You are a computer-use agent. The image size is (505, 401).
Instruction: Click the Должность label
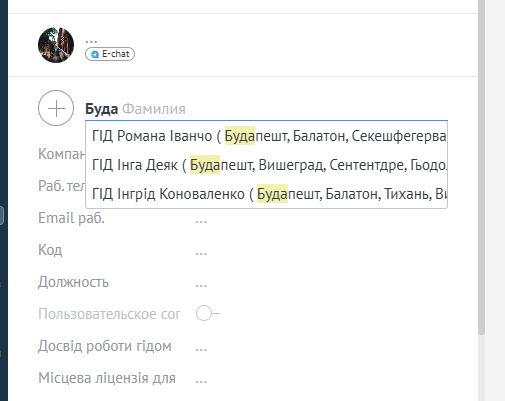[73, 282]
